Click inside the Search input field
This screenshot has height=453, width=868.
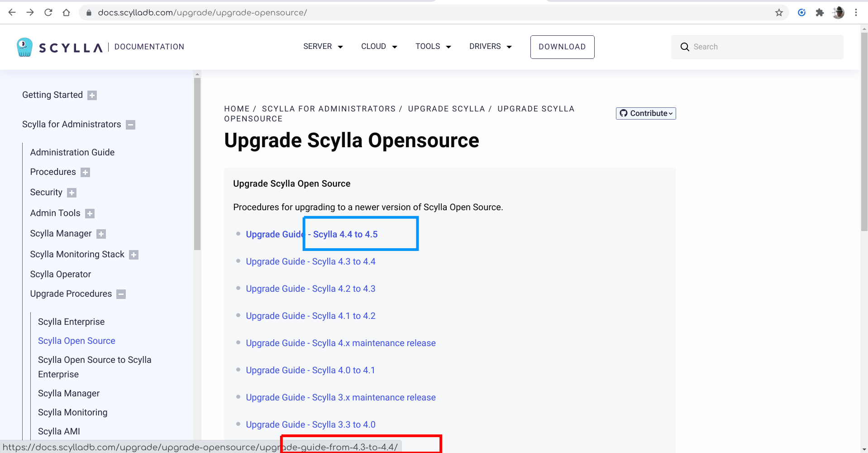pos(747,47)
